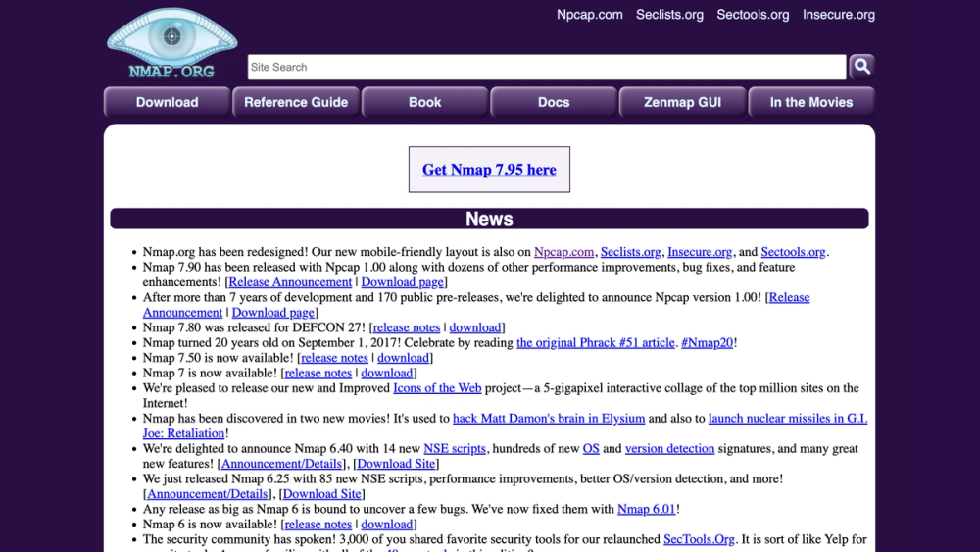Open the Download menu tab
980x552 pixels.
pos(167,102)
